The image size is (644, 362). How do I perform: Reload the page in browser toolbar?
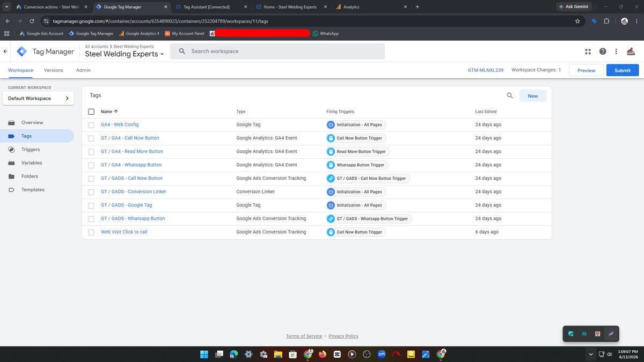click(32, 21)
